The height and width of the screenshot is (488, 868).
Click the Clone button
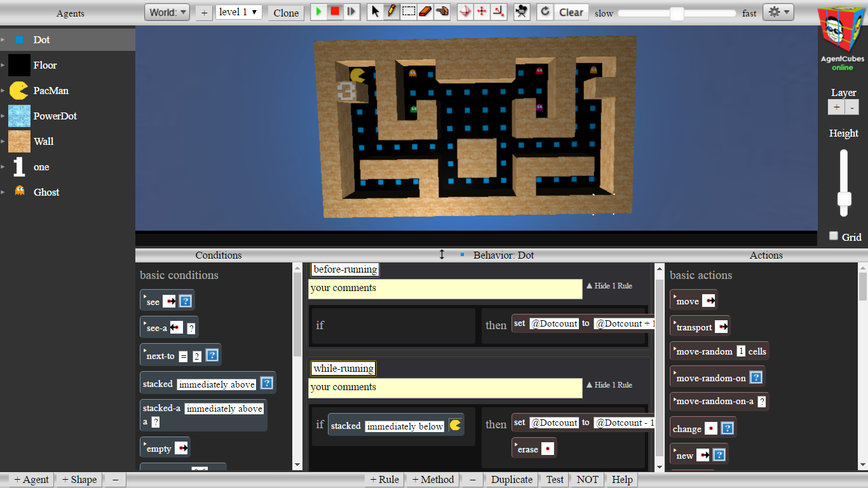tap(286, 13)
